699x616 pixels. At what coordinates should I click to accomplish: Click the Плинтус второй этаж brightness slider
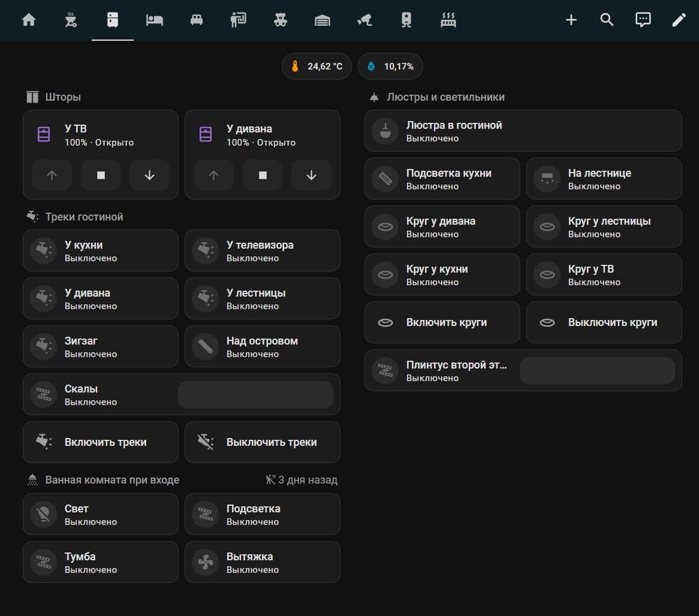[596, 370]
